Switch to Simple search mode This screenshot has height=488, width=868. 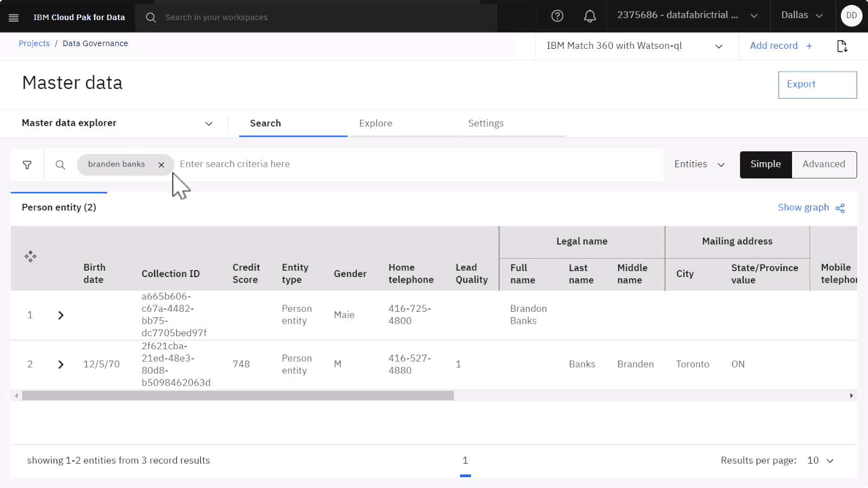(x=765, y=164)
